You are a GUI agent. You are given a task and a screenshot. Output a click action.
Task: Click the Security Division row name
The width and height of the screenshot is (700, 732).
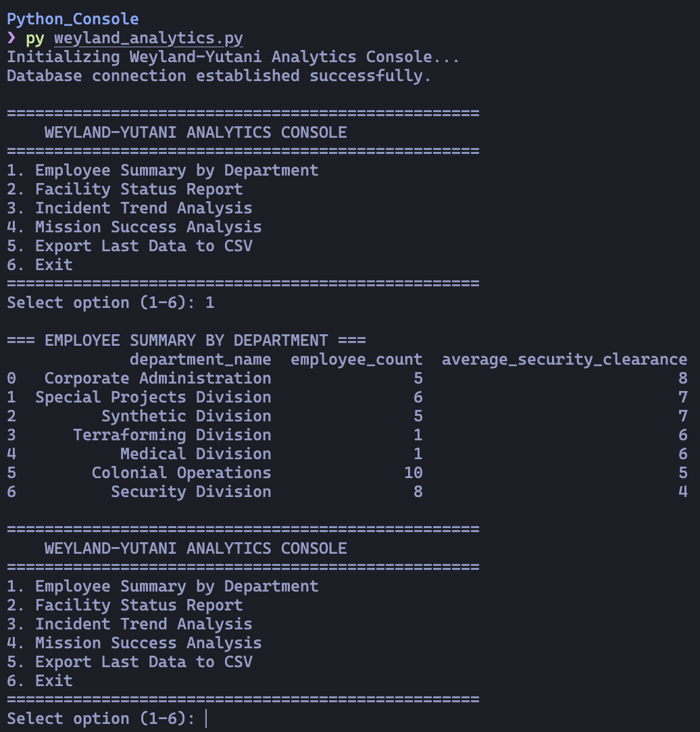(191, 492)
